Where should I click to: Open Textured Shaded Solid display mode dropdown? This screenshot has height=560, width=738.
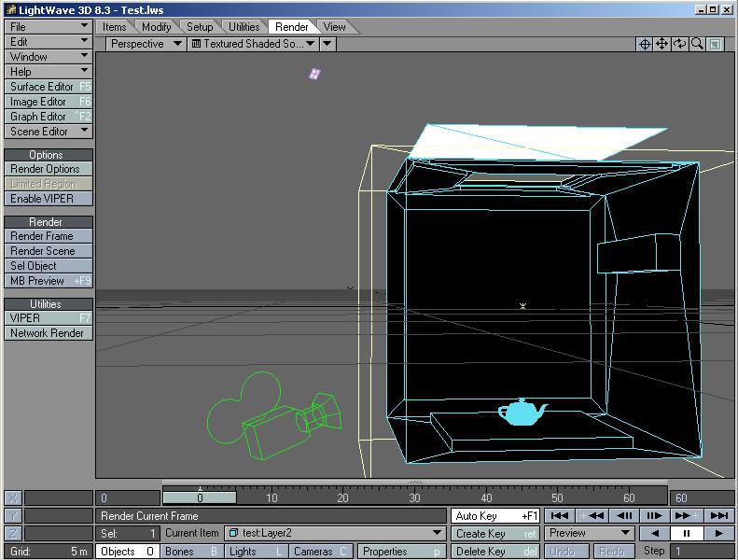[253, 44]
